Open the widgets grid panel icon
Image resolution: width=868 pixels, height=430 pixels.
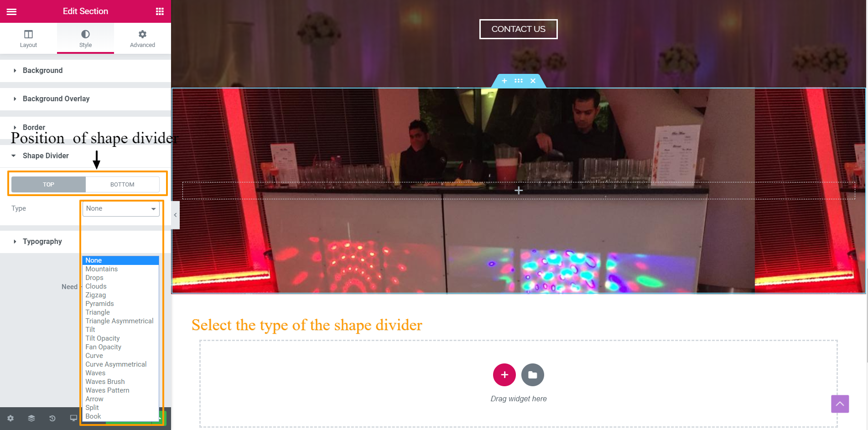pyautogui.click(x=160, y=11)
